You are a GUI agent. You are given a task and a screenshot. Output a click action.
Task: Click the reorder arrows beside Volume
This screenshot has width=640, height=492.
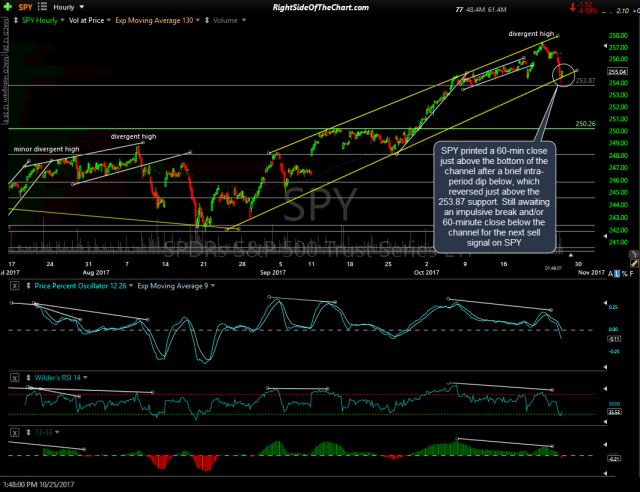pyautogui.click(x=207, y=20)
